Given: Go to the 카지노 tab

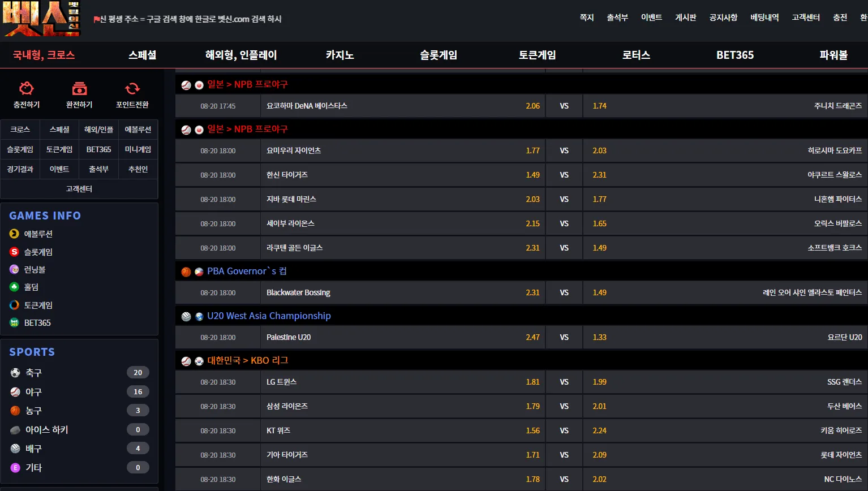Looking at the screenshot, I should pos(340,55).
